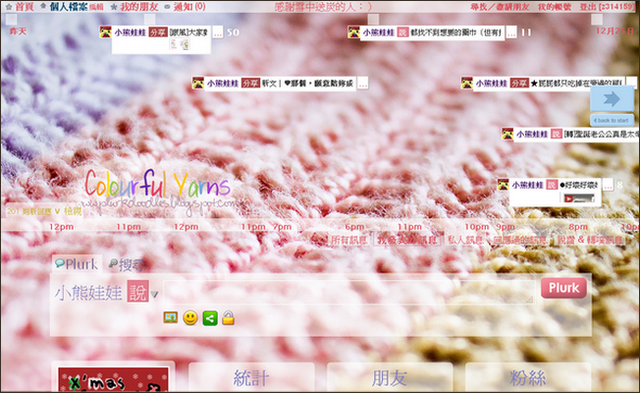The width and height of the screenshot is (640, 393).
Task: Click the pink Plurk submit button
Action: [x=564, y=288]
